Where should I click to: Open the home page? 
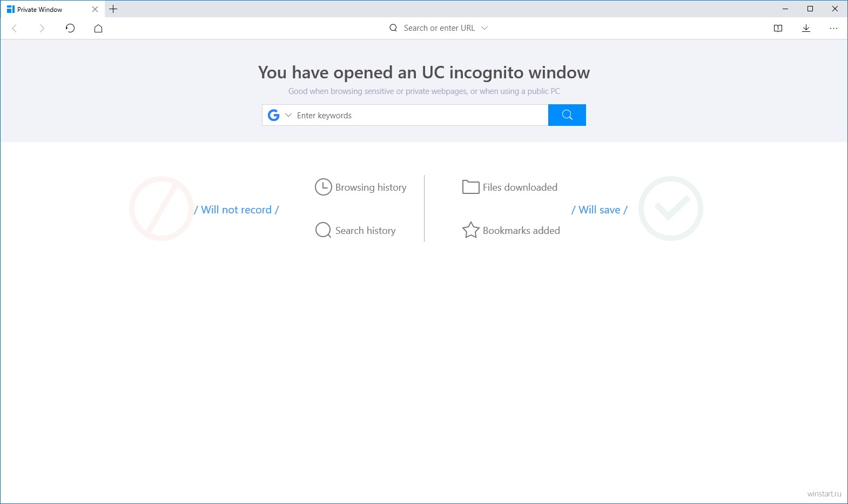pos(98,28)
